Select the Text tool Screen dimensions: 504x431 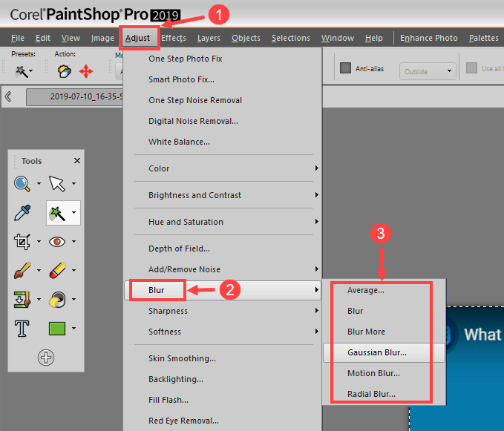pyautogui.click(x=22, y=328)
